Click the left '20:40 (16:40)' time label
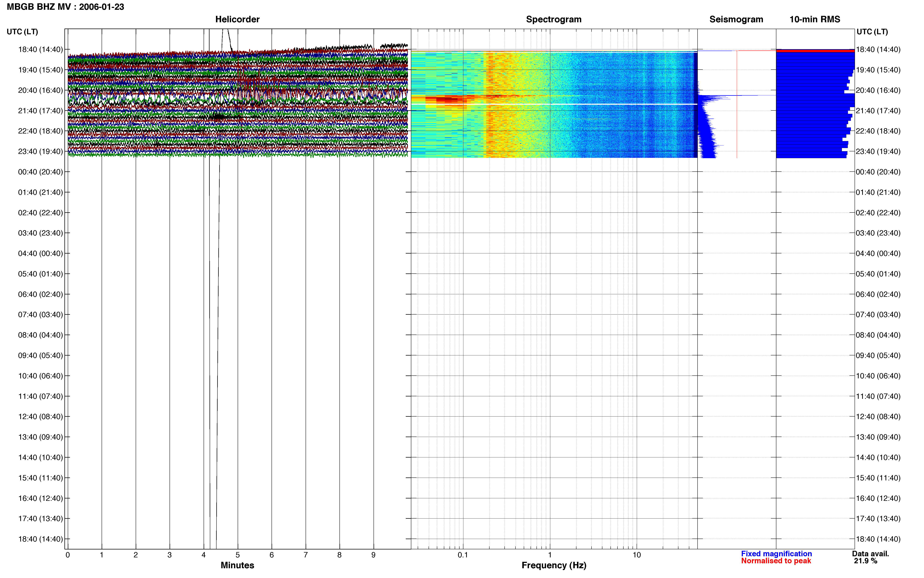924x578 pixels. point(41,90)
